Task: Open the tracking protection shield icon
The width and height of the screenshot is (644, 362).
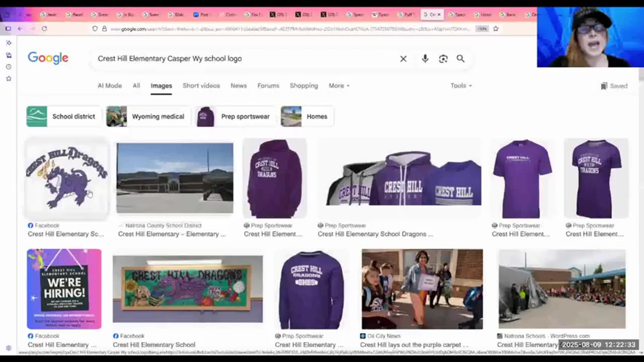Action: click(x=95, y=29)
